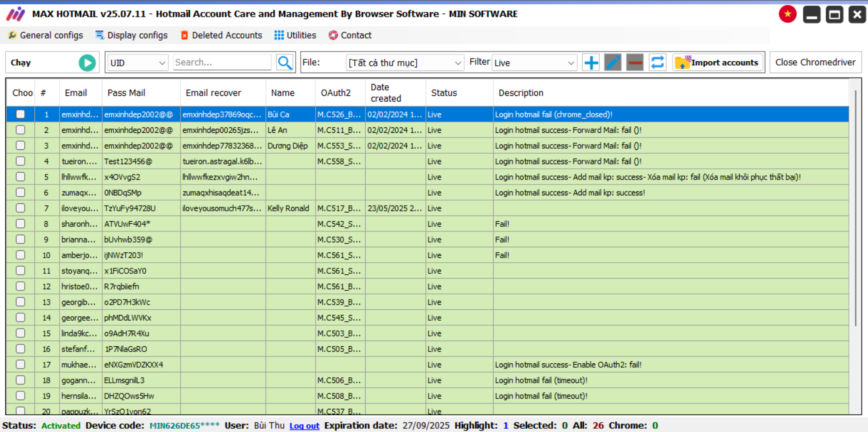The width and height of the screenshot is (868, 432).
Task: Click the General configs wrench icon
Action: coord(12,35)
